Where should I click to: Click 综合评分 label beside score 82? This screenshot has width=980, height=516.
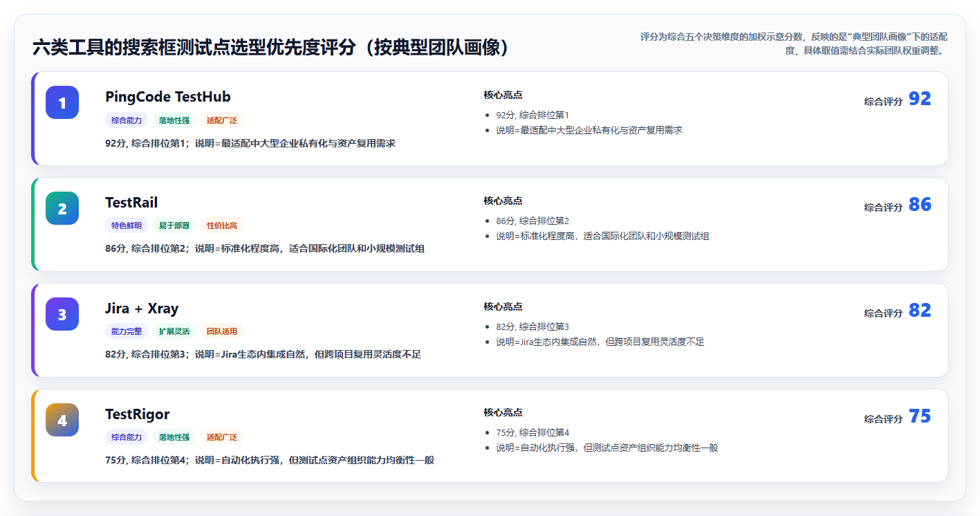click(x=883, y=313)
